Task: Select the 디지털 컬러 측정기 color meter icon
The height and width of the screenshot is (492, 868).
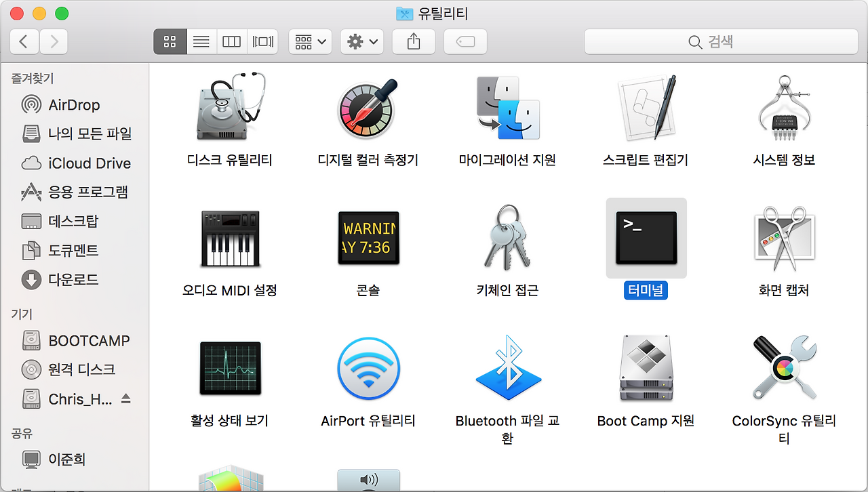Action: point(368,108)
